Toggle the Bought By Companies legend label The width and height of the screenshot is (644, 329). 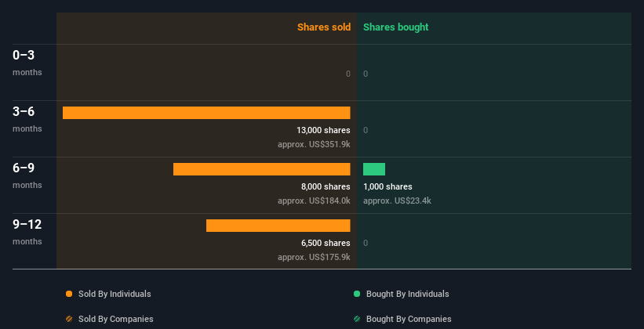409,319
